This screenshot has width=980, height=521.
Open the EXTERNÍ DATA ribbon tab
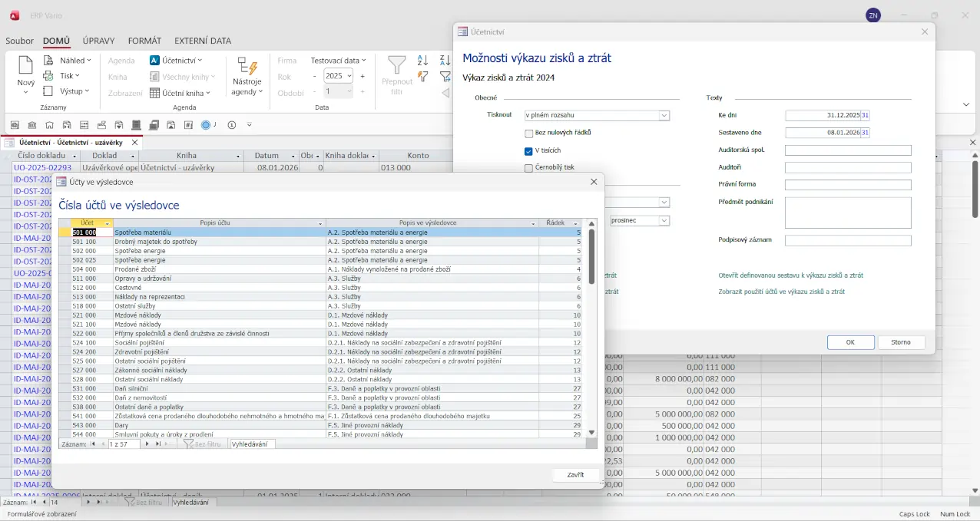coord(203,41)
